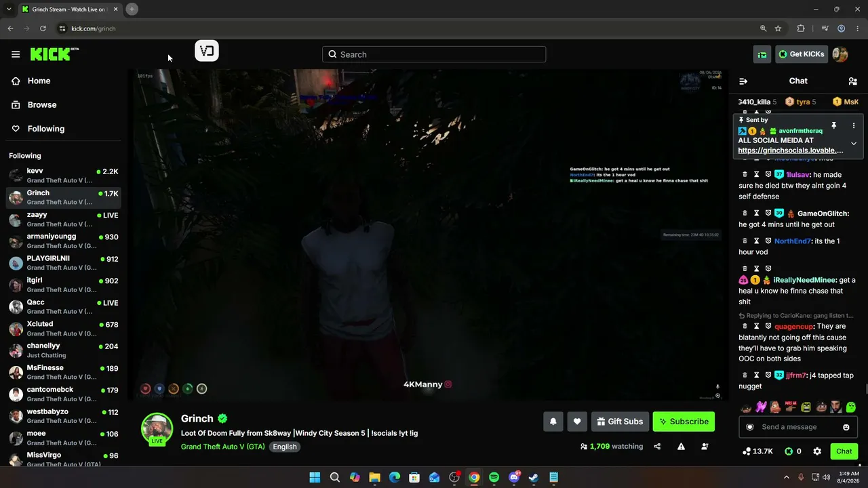Click the green Chat send button
The image size is (868, 488).
(844, 451)
